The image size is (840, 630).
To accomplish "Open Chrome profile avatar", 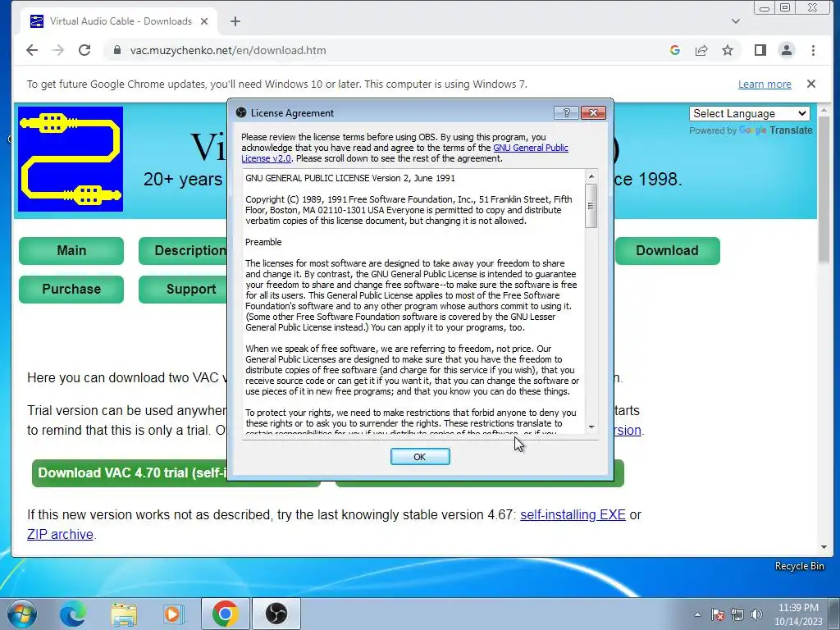I will pyautogui.click(x=787, y=50).
